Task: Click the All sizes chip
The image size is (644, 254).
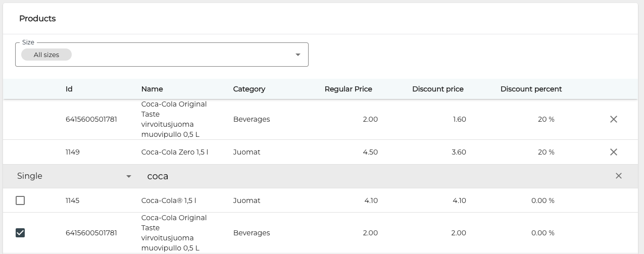Action: pyautogui.click(x=46, y=55)
